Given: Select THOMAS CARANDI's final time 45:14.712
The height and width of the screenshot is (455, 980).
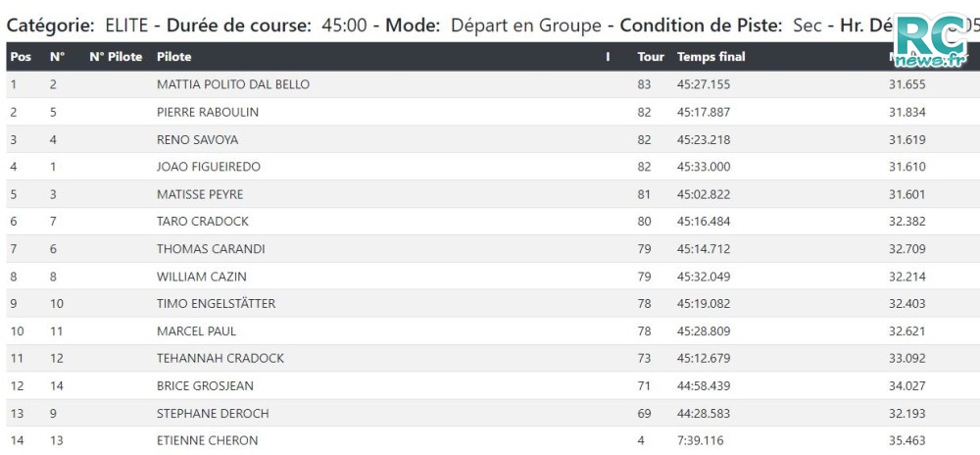Looking at the screenshot, I should (703, 249).
